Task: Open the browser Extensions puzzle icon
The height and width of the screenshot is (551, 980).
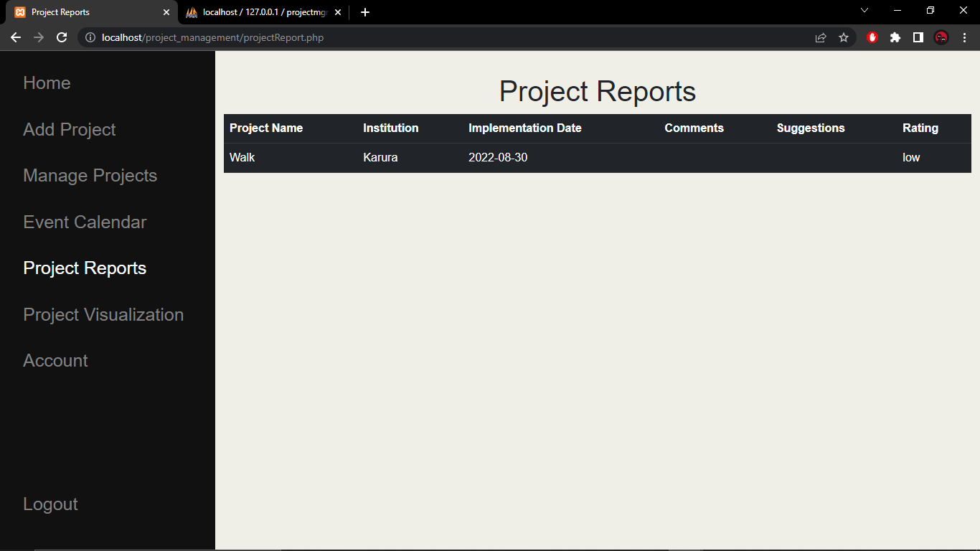Action: point(895,37)
